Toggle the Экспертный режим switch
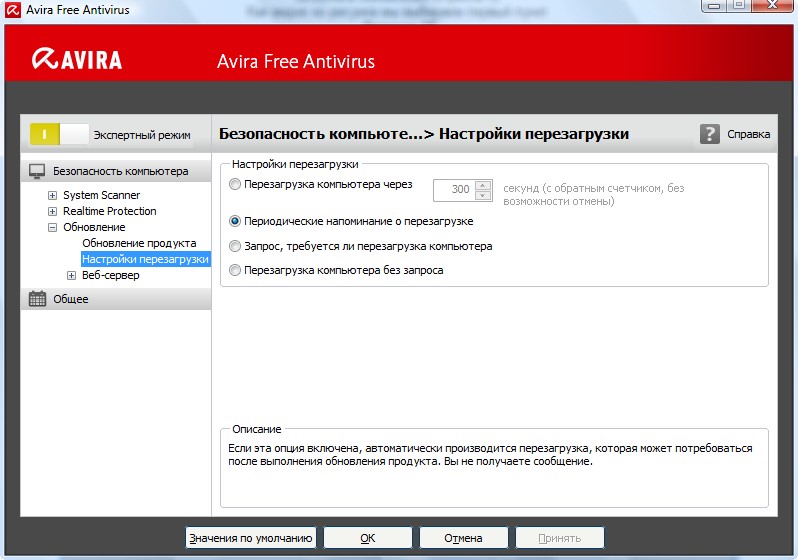 point(60,134)
